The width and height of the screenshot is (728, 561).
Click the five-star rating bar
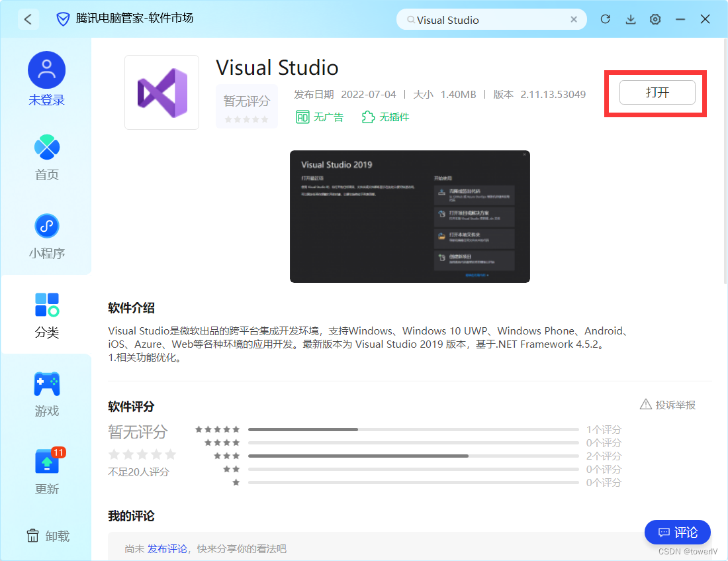[413, 429]
